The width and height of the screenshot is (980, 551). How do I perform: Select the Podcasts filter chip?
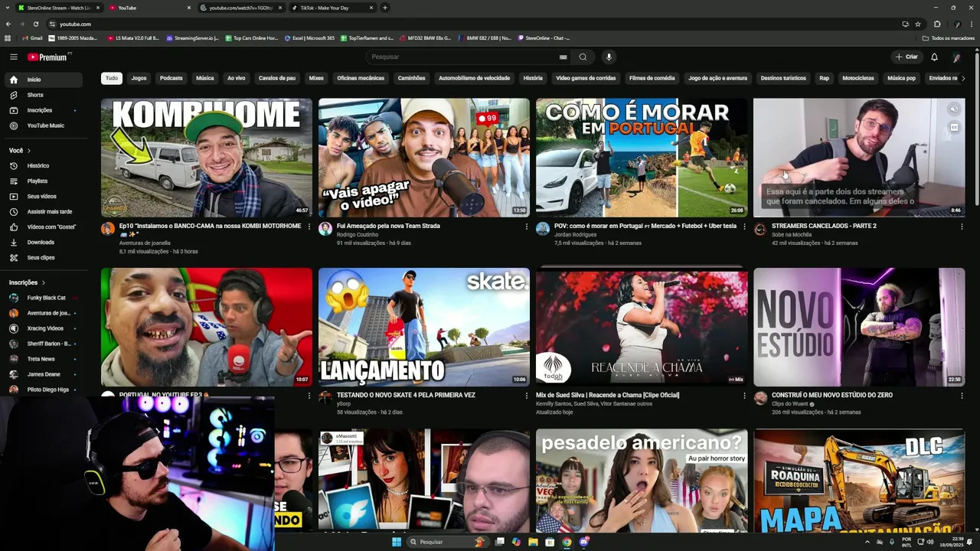pyautogui.click(x=171, y=78)
